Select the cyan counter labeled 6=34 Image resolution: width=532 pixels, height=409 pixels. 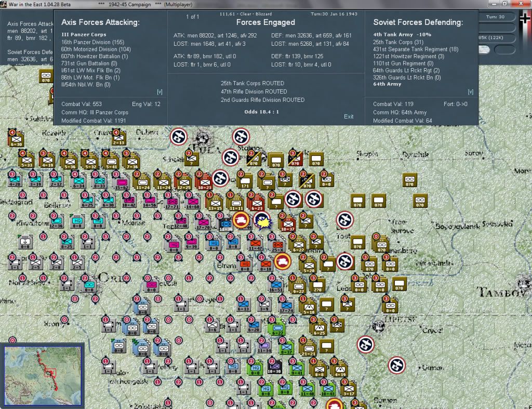(x=79, y=181)
